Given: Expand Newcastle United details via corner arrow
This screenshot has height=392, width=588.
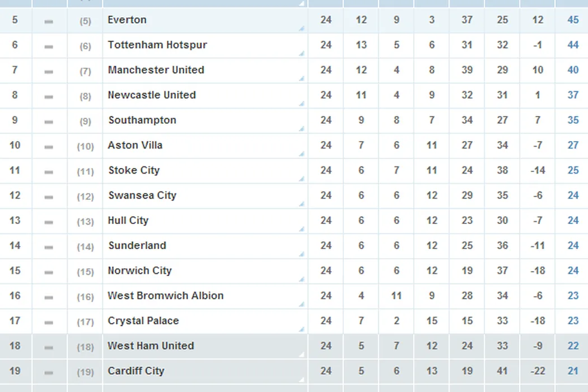Looking at the screenshot, I should pos(302,104).
